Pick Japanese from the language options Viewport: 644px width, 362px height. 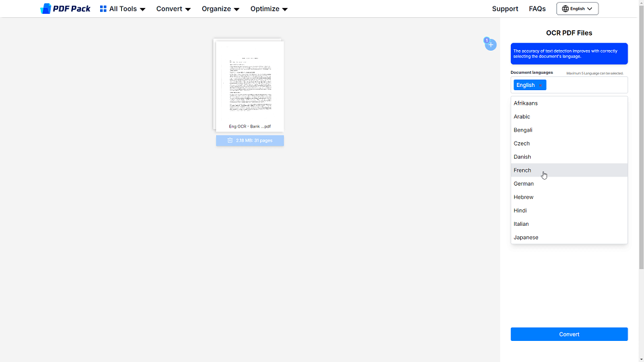(525, 238)
